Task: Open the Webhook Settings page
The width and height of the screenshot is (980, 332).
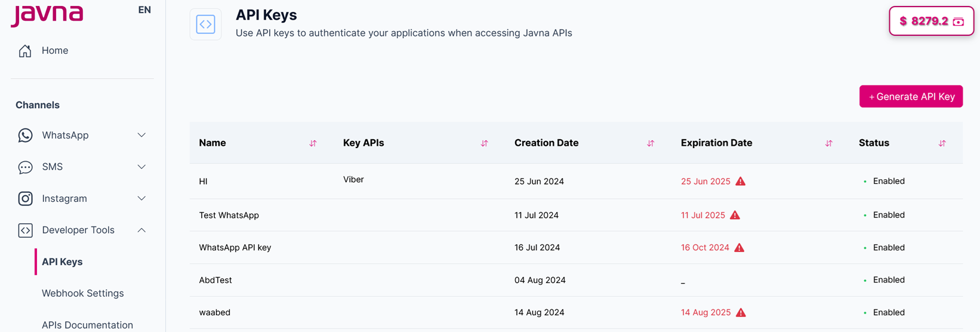Action: click(x=83, y=293)
